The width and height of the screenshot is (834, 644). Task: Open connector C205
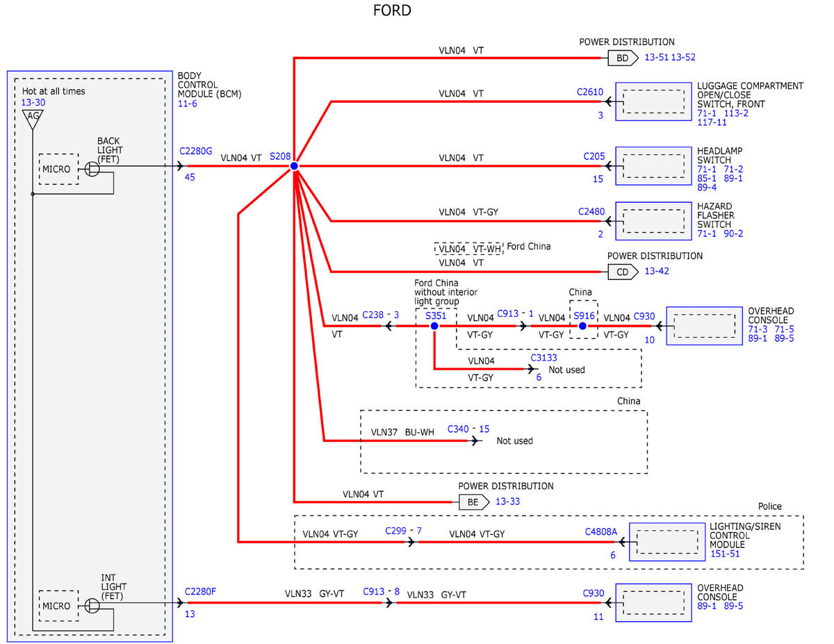[594, 158]
